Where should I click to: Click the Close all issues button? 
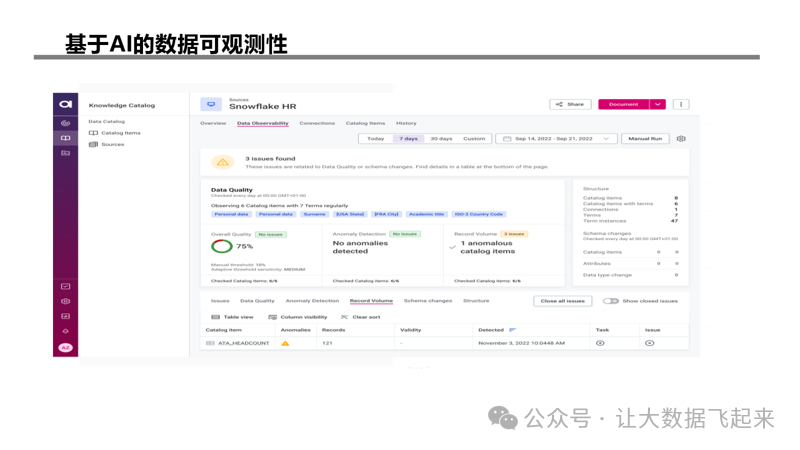click(x=562, y=301)
